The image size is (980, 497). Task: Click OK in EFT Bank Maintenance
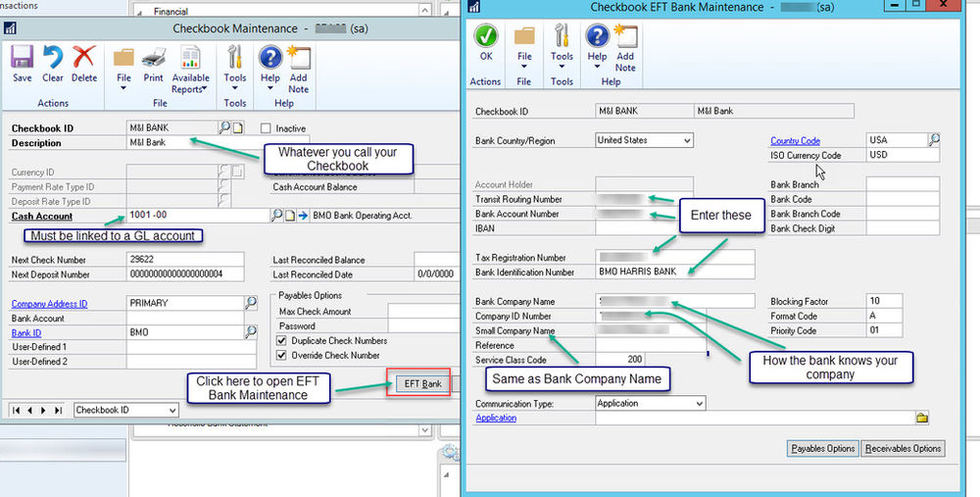(486, 42)
